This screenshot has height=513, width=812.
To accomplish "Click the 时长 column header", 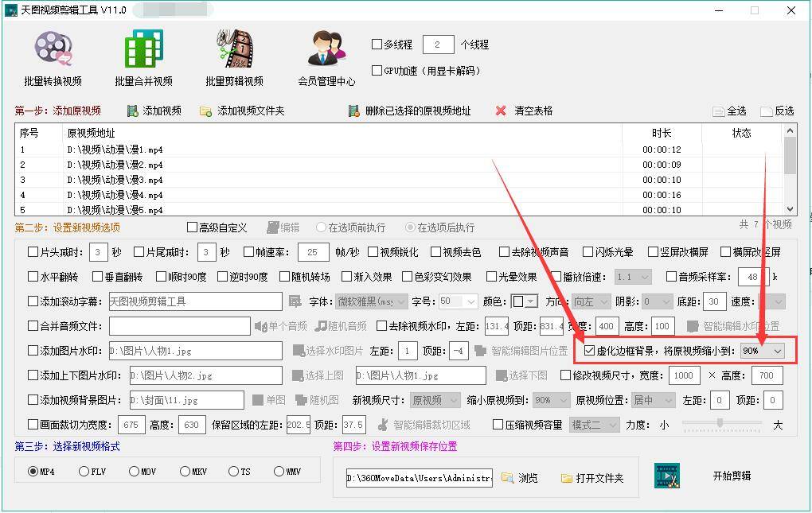I will pos(662,133).
